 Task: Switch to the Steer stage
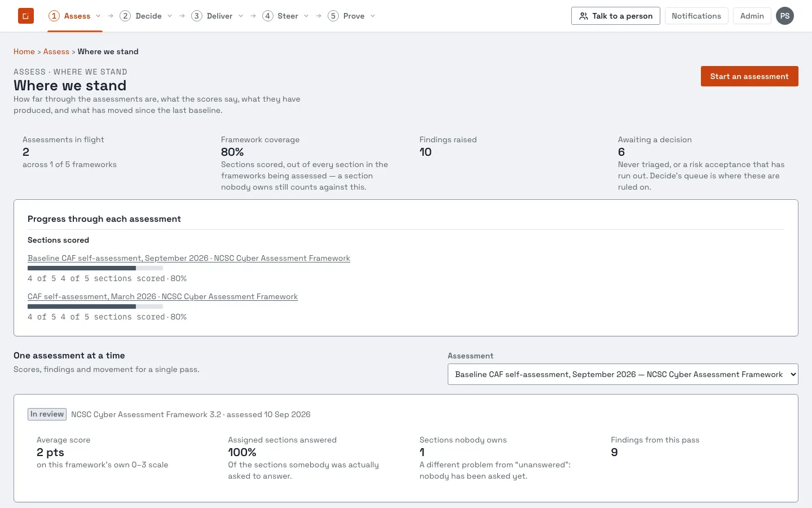[286, 16]
